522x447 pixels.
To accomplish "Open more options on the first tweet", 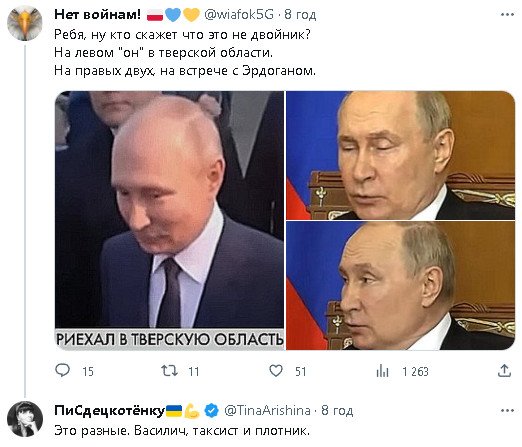I will pos(507,14).
